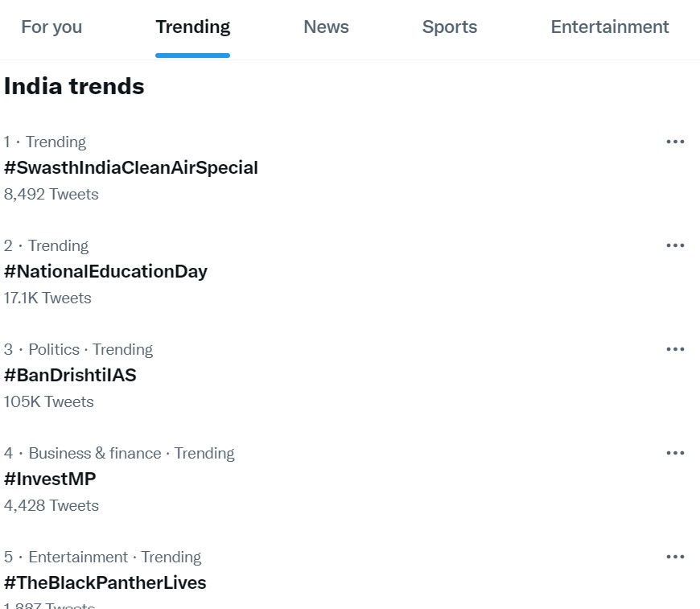The height and width of the screenshot is (609, 700).
Task: Click the 105K Tweets count
Action: (x=49, y=402)
